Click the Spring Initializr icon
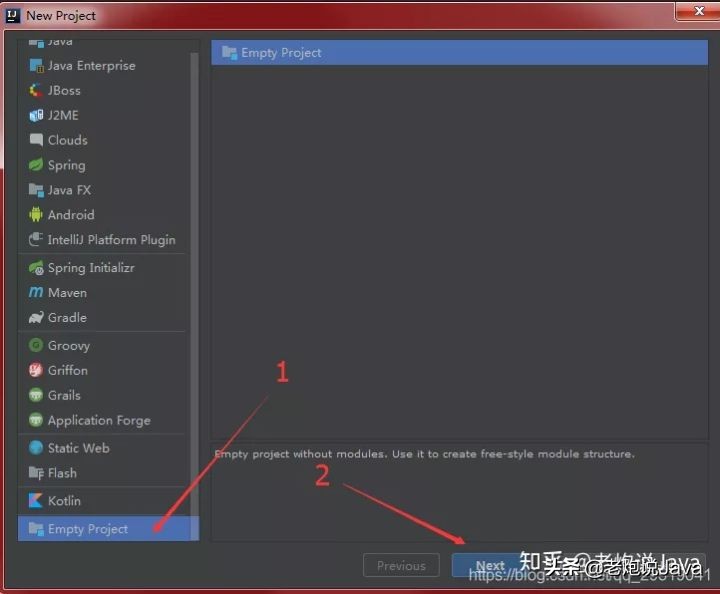The width and height of the screenshot is (720, 594). [36, 268]
